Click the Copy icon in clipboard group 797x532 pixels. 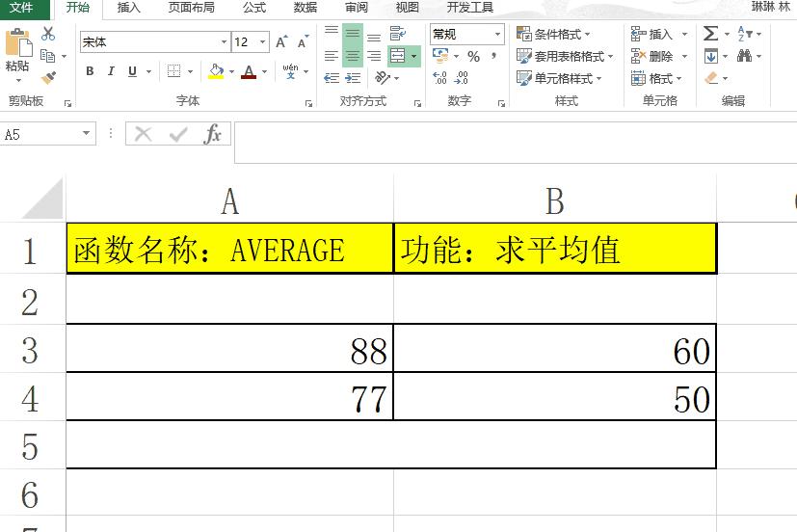(x=47, y=56)
